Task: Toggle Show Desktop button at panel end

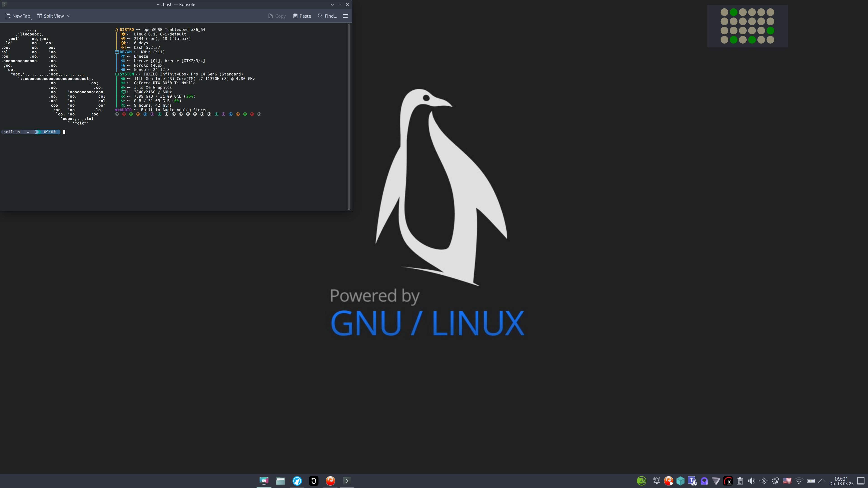Action: pos(861,481)
